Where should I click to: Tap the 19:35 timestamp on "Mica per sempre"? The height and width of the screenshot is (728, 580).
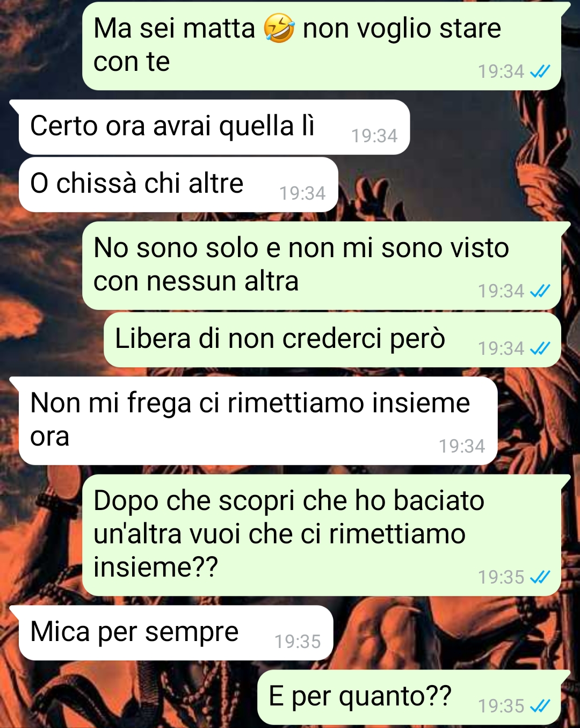click(298, 642)
